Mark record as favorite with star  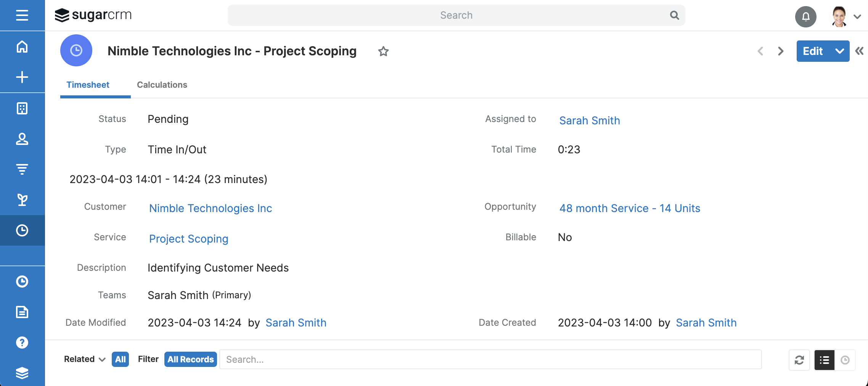click(383, 51)
